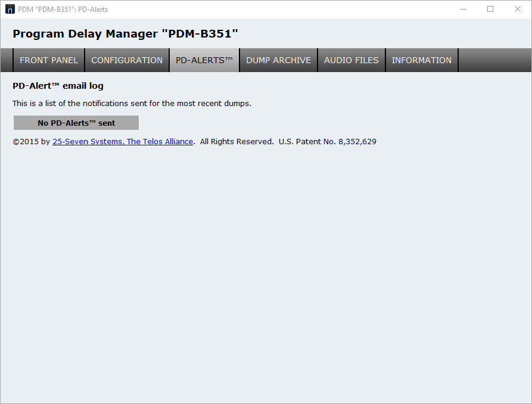Image resolution: width=532 pixels, height=404 pixels.
Task: Maximize the PDM window
Action: point(490,10)
